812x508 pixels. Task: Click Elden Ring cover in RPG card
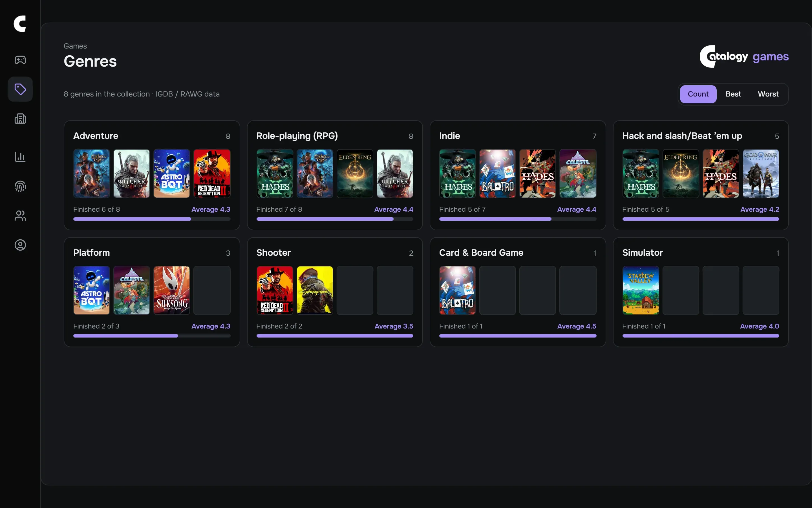(x=355, y=174)
